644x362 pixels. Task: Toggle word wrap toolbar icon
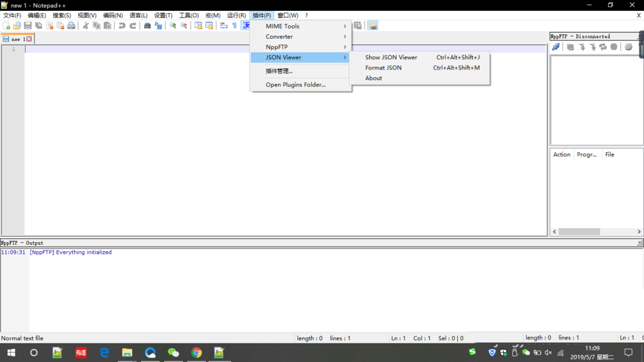coord(223,26)
